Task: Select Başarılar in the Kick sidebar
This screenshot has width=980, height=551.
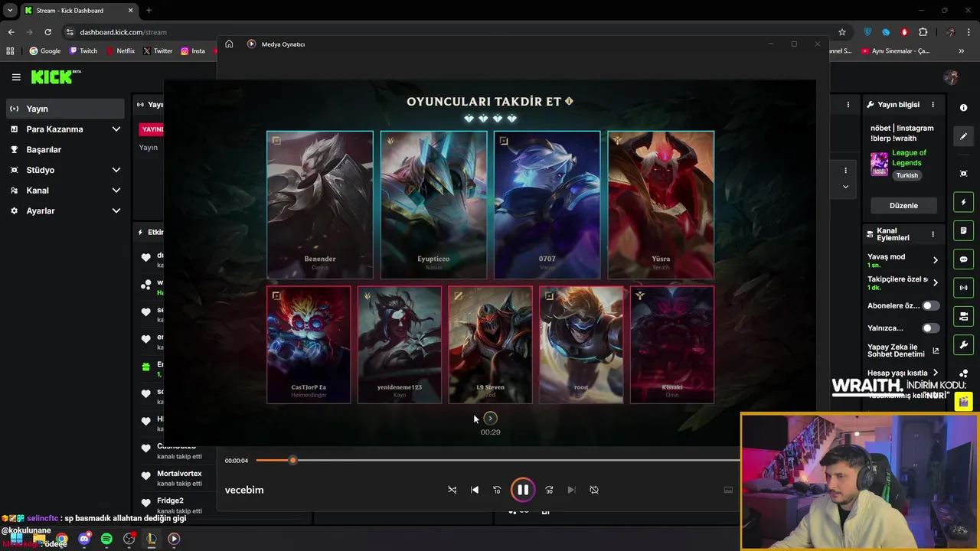Action: (64, 150)
